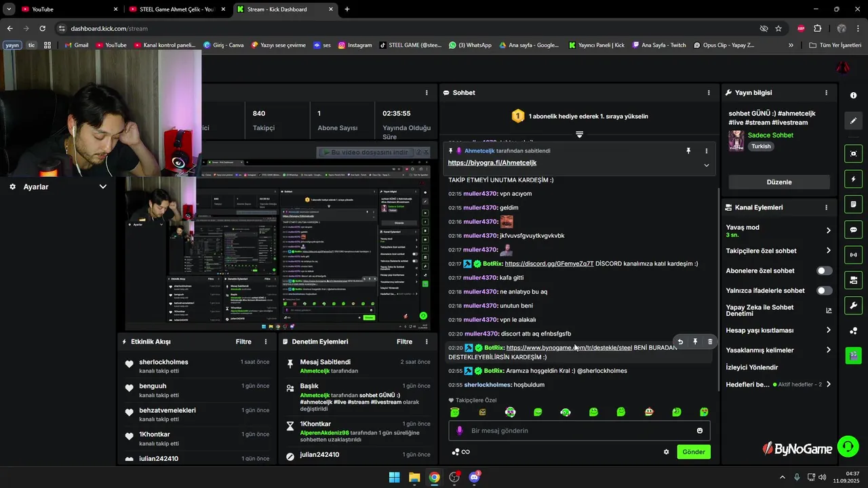Click the browser address bar
The width and height of the screenshot is (868, 488).
click(407, 28)
